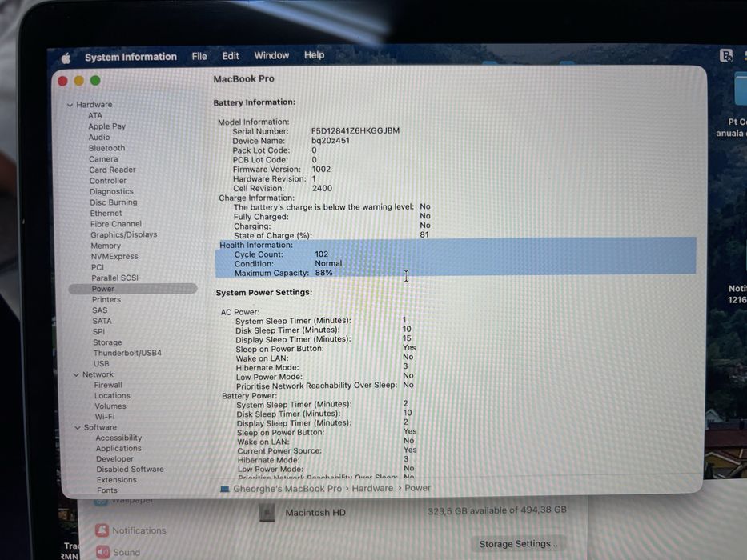This screenshot has width=747, height=560.
Task: Select Wi-Fi under Network
Action: (105, 417)
